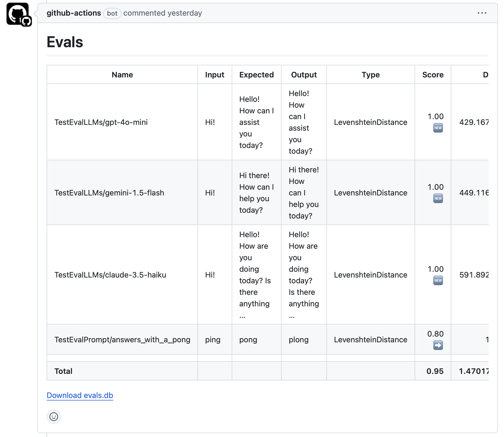Click the NEW badge in claude-3.5-haiku row
This screenshot has width=504, height=437.
438,281
